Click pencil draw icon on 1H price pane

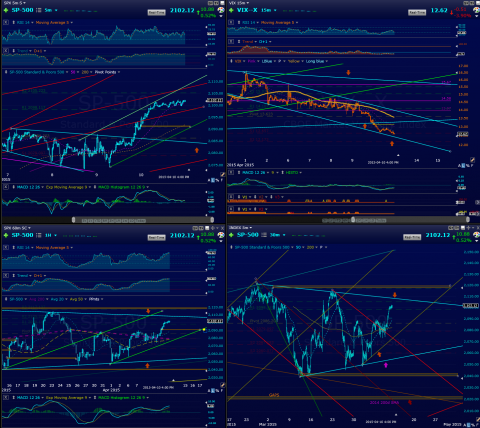(x=222, y=385)
